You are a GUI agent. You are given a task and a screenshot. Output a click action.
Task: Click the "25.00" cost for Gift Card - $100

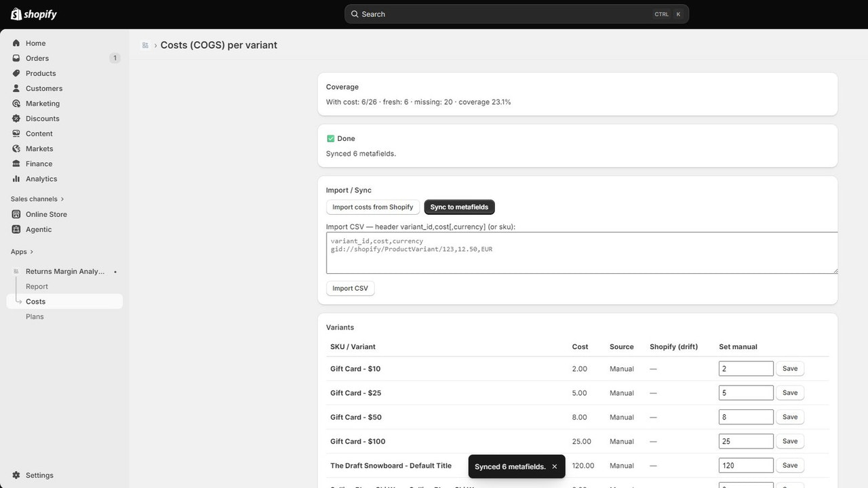tap(582, 441)
